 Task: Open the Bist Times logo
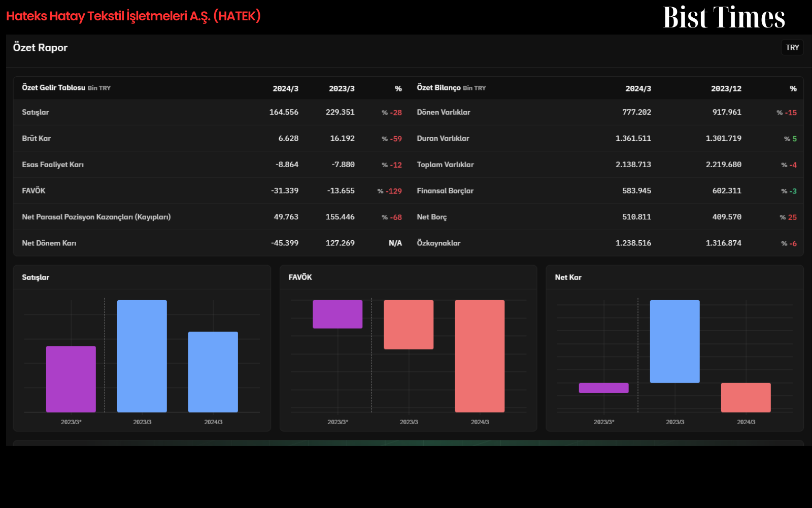[x=724, y=17]
